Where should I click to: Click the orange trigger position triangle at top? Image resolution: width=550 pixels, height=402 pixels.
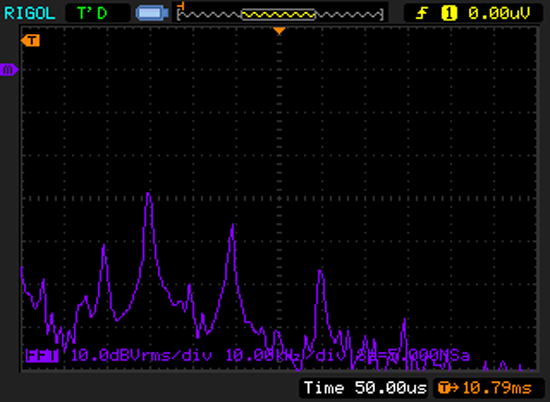click(279, 31)
